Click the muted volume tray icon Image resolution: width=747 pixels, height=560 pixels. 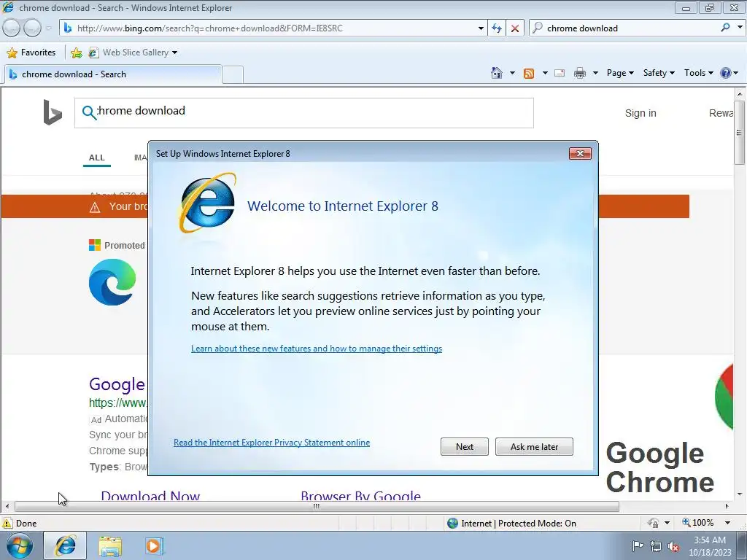(673, 546)
